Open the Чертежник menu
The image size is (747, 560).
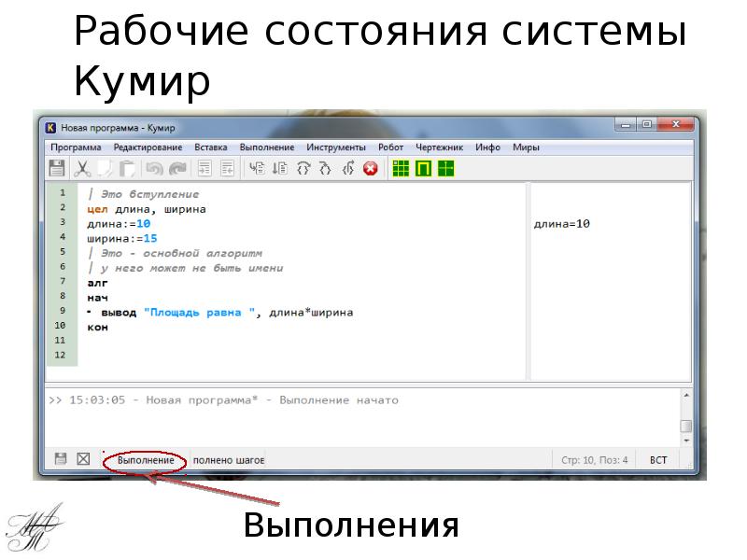[x=439, y=147]
